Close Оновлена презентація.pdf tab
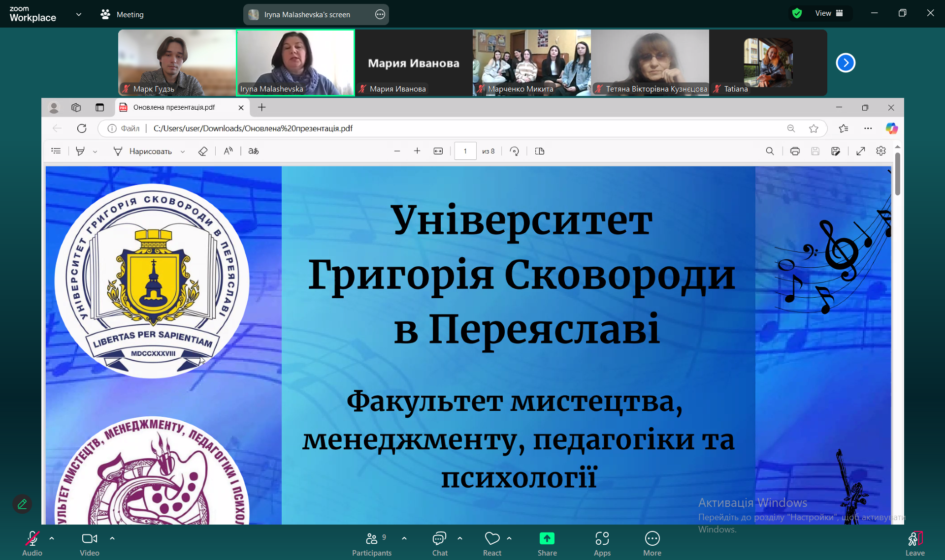Image resolution: width=945 pixels, height=560 pixels. tap(241, 107)
